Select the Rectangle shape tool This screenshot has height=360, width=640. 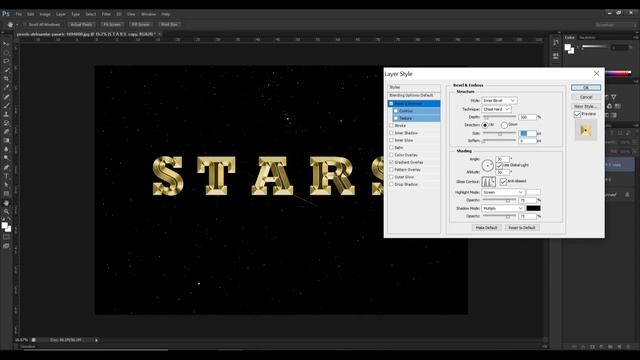(6, 193)
